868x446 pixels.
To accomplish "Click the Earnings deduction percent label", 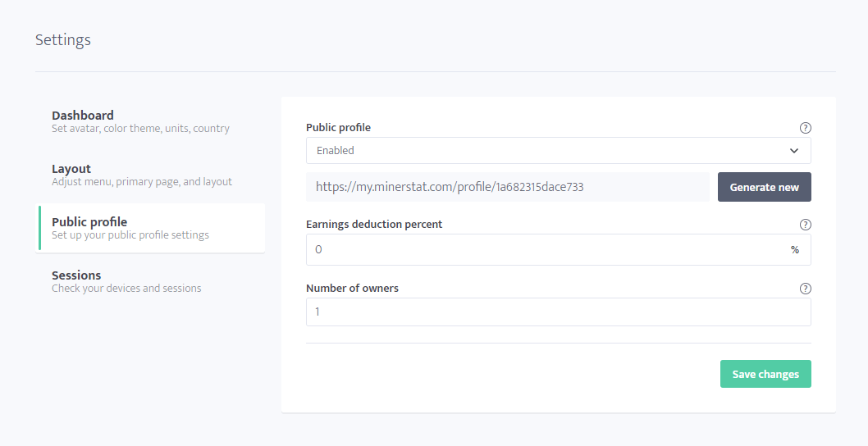I will point(374,224).
